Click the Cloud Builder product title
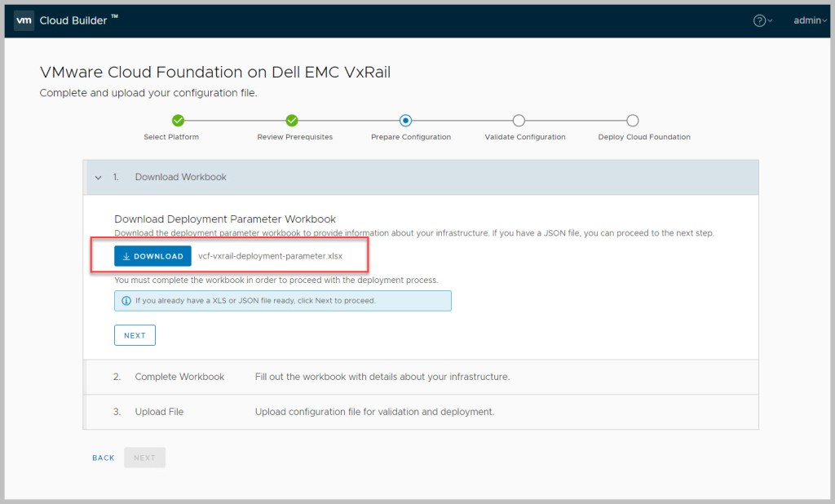Viewport: 835px width, 504px height. pos(79,20)
